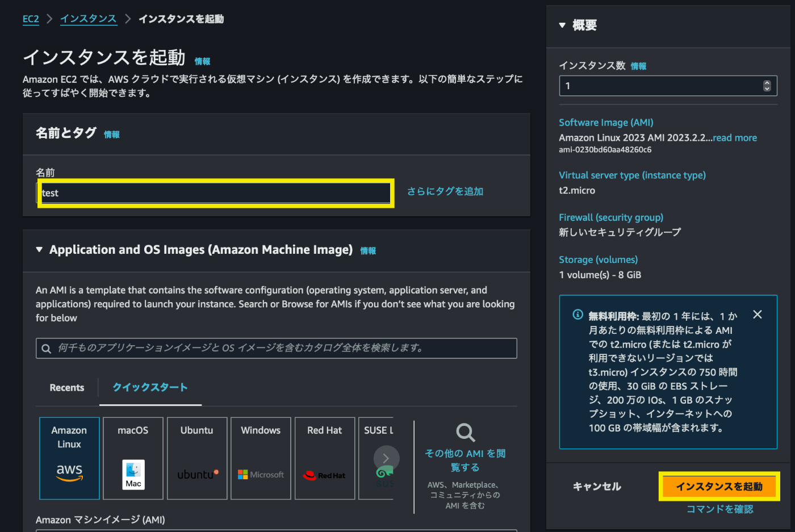Viewport: 795px width, 532px height.
Task: Click the 1 volume(s) - 8 GiB text
Action: 600,275
